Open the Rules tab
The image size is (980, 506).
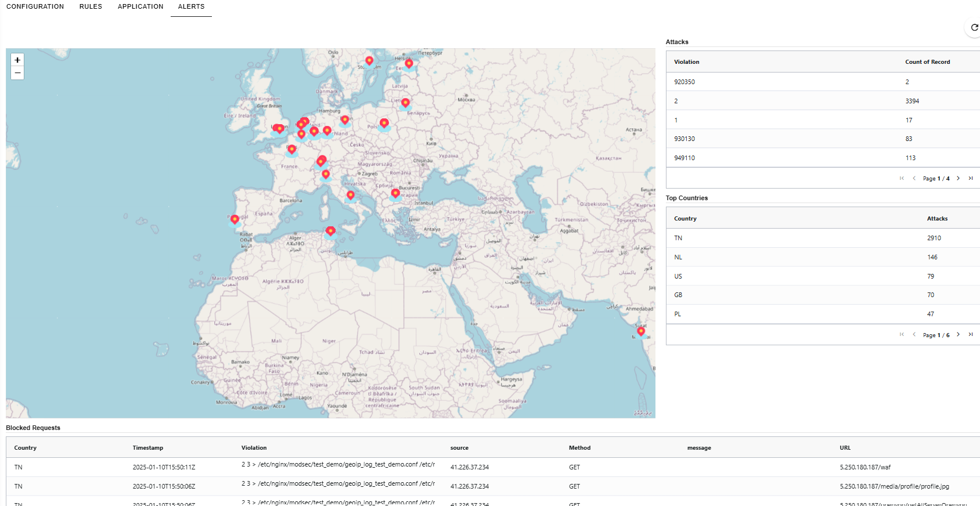tap(91, 6)
